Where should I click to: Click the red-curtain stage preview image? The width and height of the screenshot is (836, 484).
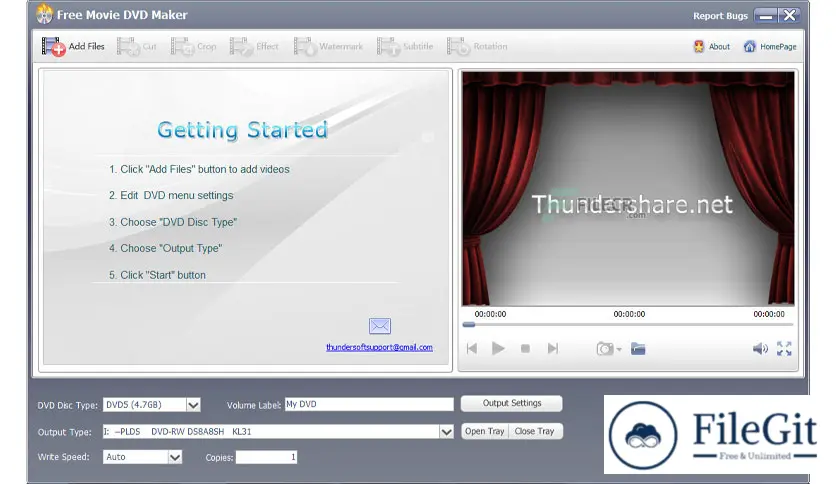(628, 189)
